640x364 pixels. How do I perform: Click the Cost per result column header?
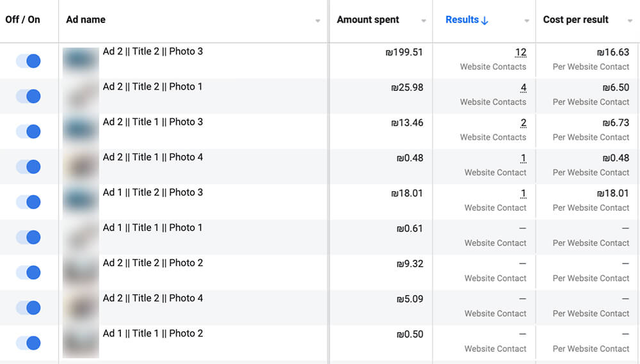(x=575, y=20)
